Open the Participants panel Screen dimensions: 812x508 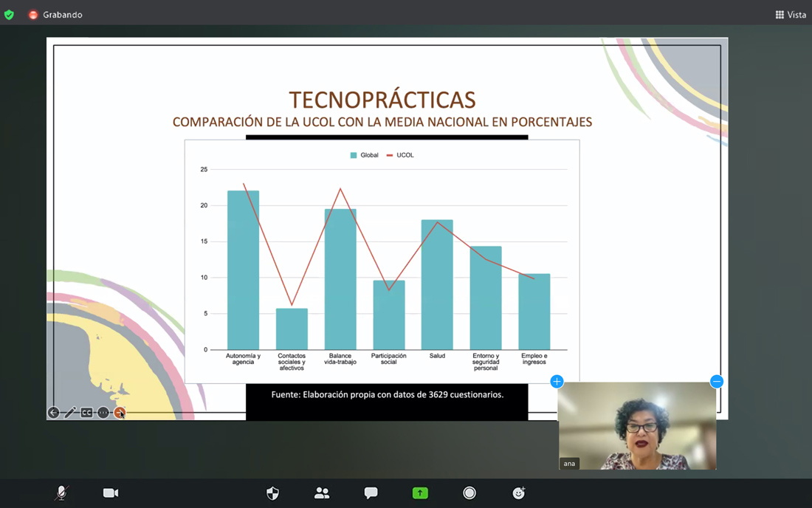coord(322,493)
